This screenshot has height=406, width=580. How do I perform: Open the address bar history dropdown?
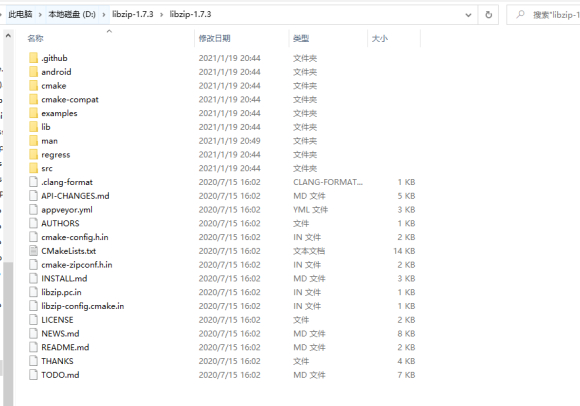468,15
